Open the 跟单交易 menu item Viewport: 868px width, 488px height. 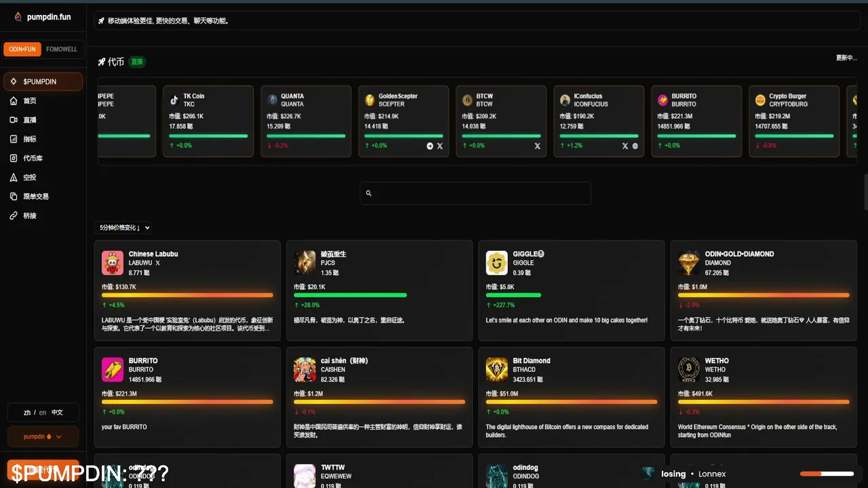point(43,196)
